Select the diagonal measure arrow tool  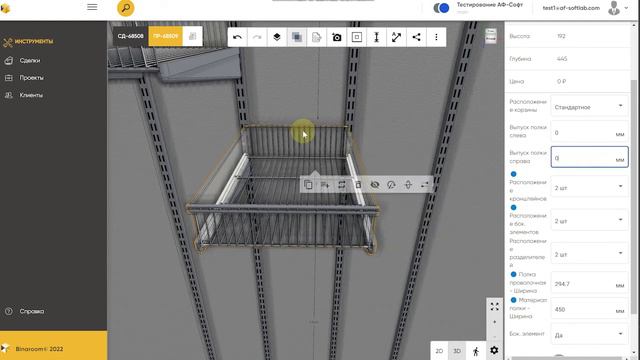[x=396, y=38]
